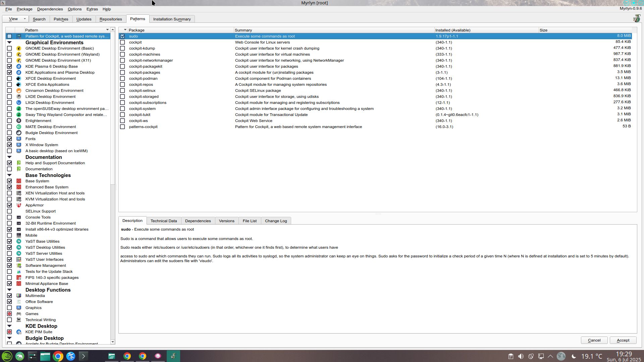Click the Budgie Desktop Environment pattern icon
644x362 pixels.
tap(19, 133)
